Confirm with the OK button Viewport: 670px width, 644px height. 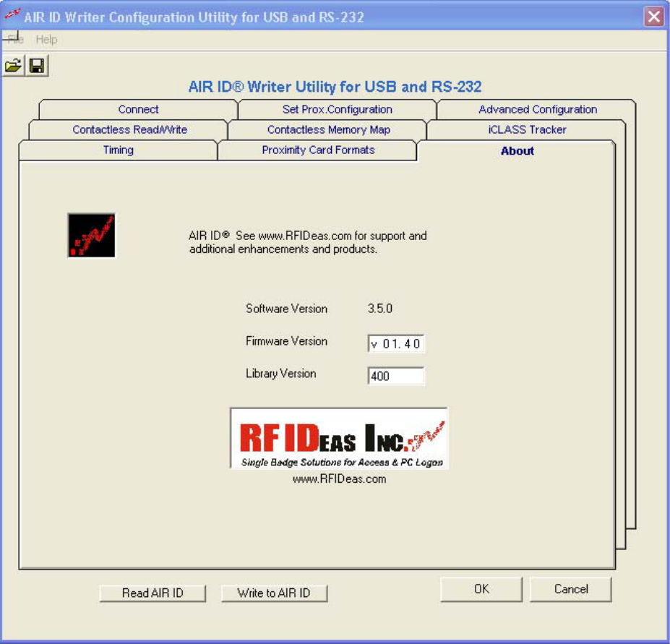point(481,589)
